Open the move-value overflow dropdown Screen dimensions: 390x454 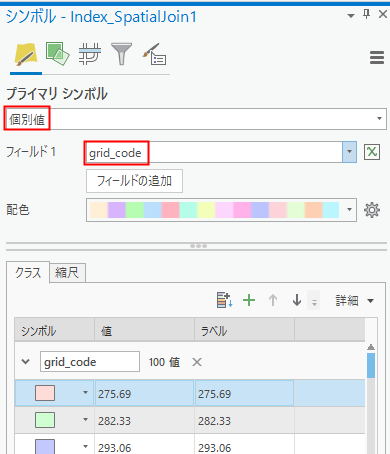click(314, 300)
